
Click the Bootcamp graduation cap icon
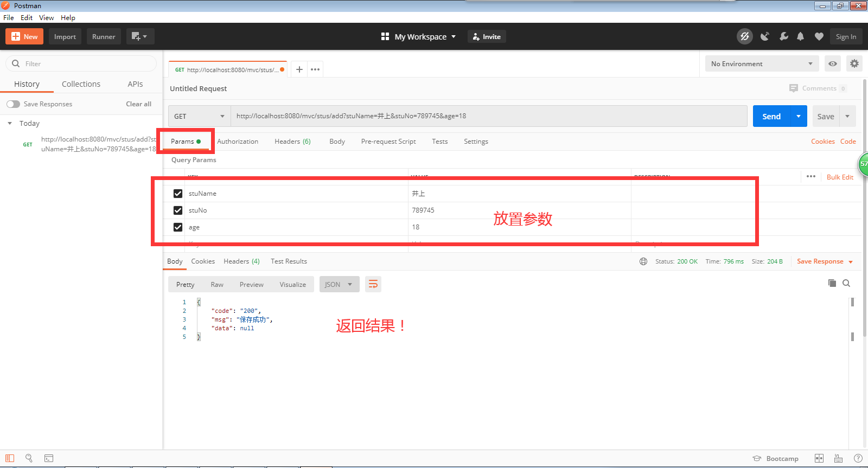757,458
